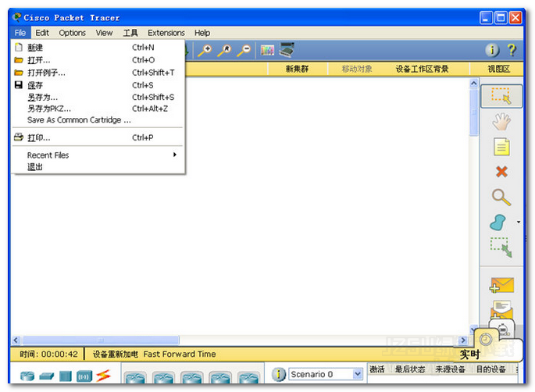Open the Edit menu
This screenshot has width=535, height=392.
[42, 33]
